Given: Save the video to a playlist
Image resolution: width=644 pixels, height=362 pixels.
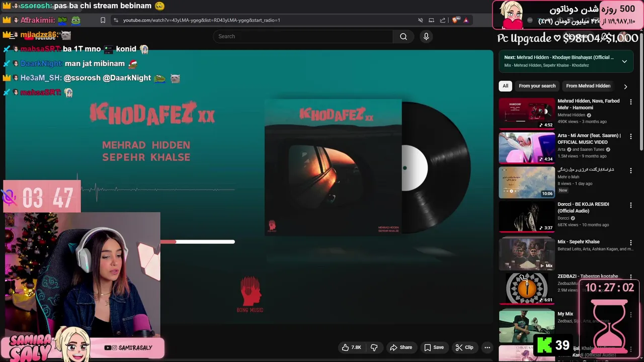Looking at the screenshot, I should click(434, 347).
